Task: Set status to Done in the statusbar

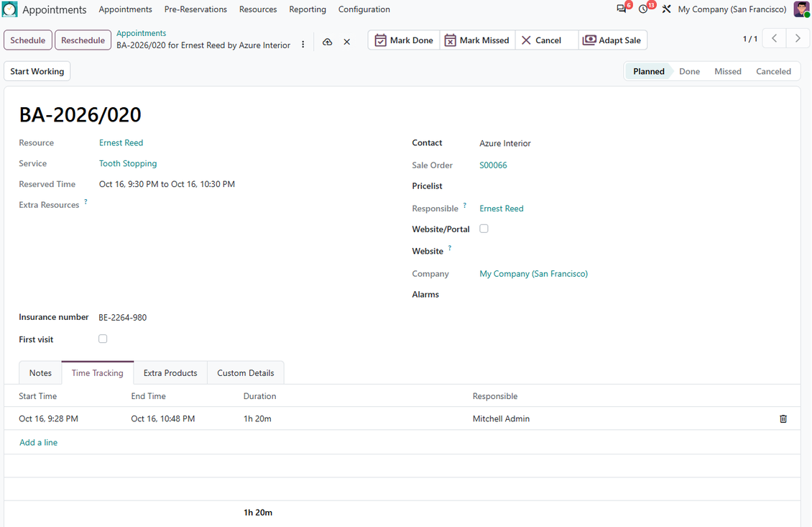Action: [x=689, y=71]
